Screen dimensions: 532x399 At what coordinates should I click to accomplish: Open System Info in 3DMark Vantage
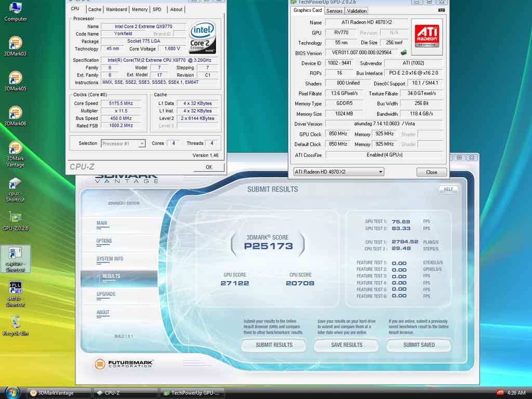110,259
